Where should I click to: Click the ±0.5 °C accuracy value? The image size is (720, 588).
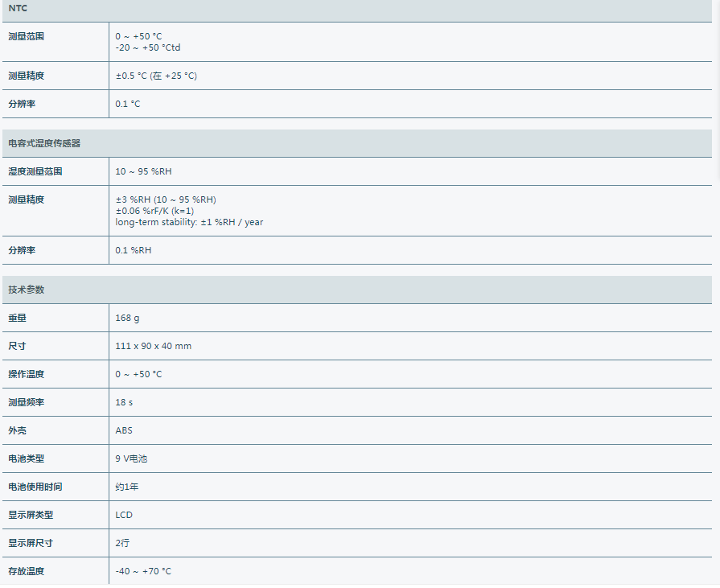pyautogui.click(x=155, y=76)
